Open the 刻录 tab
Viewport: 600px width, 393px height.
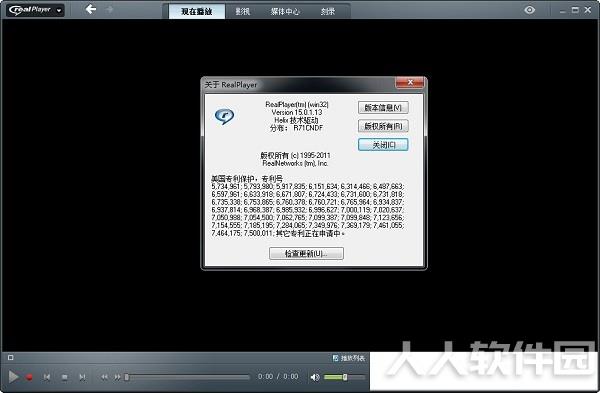[328, 11]
